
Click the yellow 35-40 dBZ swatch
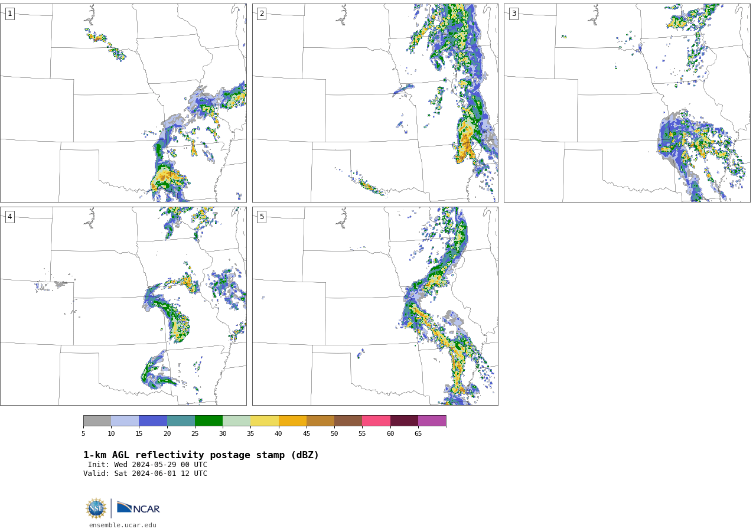click(x=265, y=420)
